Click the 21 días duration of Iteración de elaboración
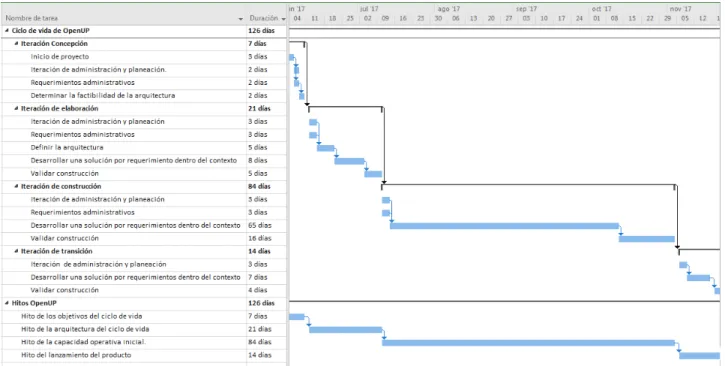 point(266,109)
